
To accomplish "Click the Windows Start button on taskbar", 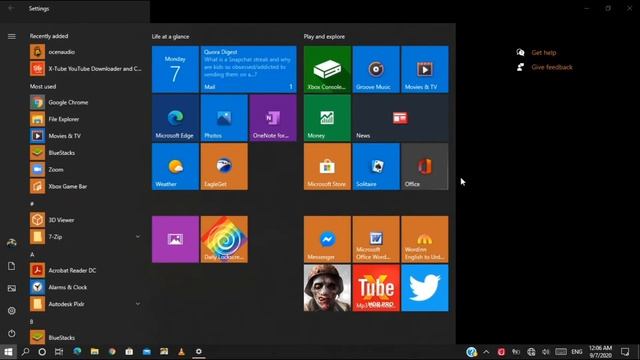I will coord(8,351).
